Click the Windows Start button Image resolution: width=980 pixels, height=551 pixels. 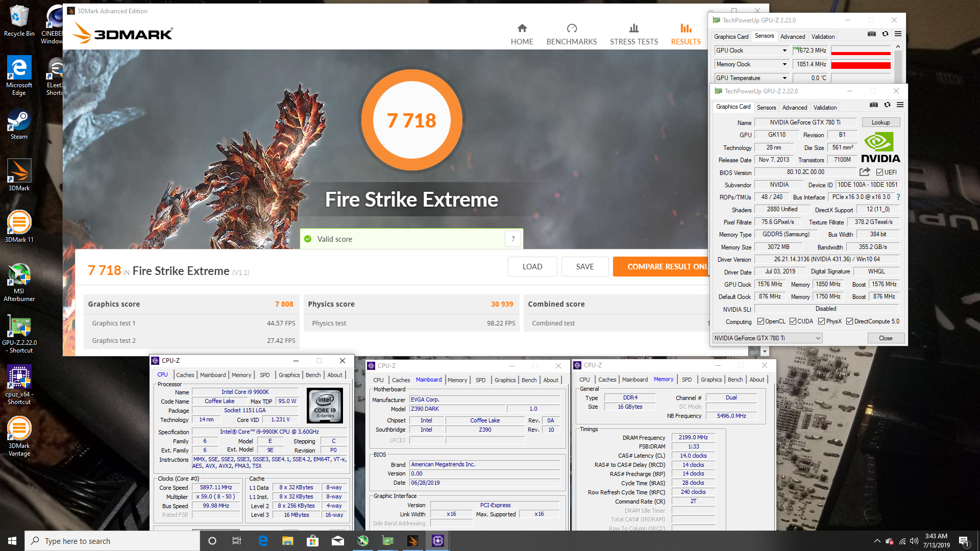(12, 541)
